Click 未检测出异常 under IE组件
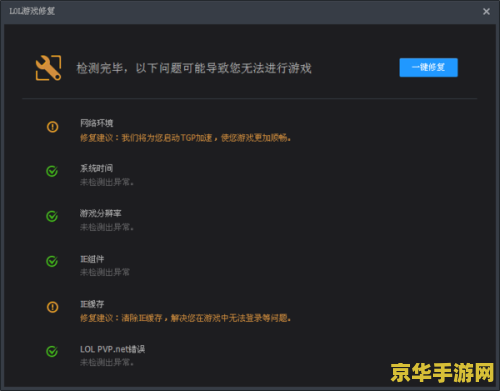The height and width of the screenshot is (391, 500). (x=105, y=272)
